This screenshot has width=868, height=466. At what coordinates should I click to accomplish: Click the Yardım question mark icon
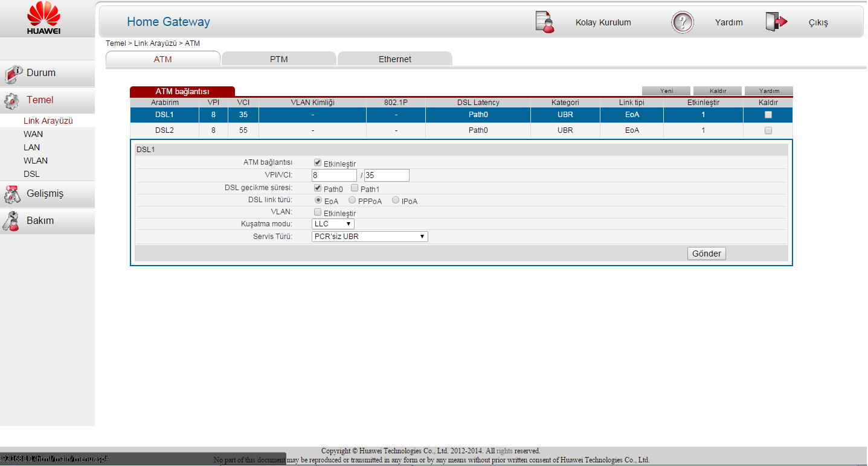(x=683, y=22)
